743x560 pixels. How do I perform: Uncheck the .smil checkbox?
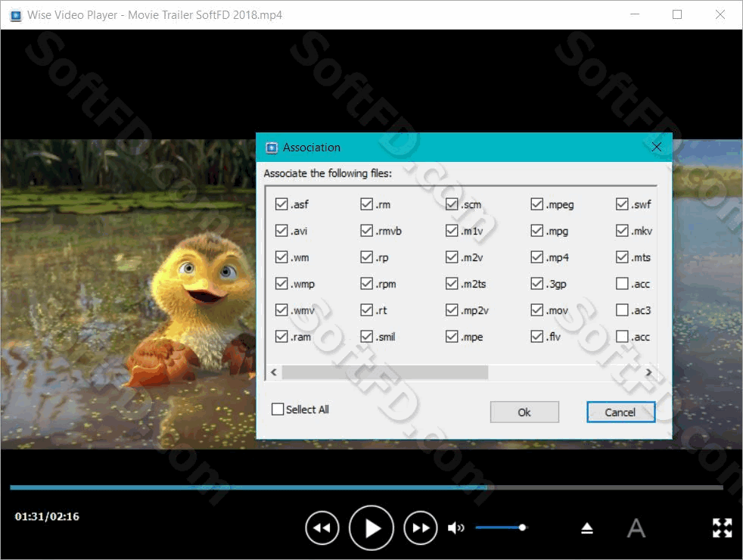tap(367, 337)
